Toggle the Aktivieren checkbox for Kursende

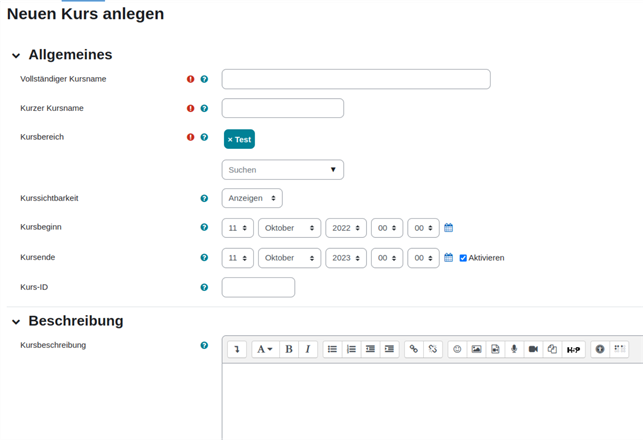(x=463, y=258)
